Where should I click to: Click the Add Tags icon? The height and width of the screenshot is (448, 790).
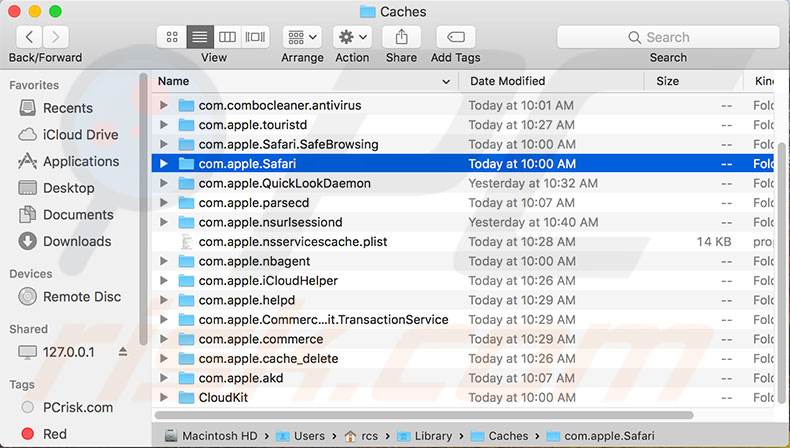(x=455, y=37)
